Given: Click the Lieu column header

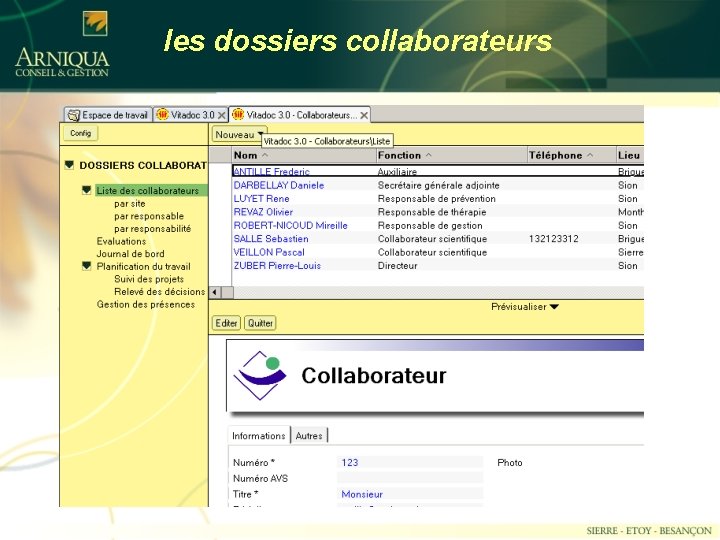Looking at the screenshot, I should 630,155.
